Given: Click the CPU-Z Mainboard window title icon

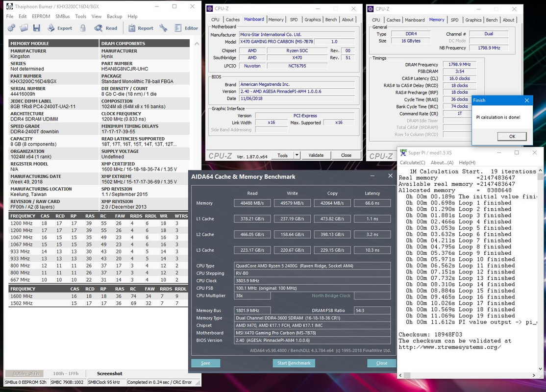Looking at the screenshot, I should [x=210, y=8].
